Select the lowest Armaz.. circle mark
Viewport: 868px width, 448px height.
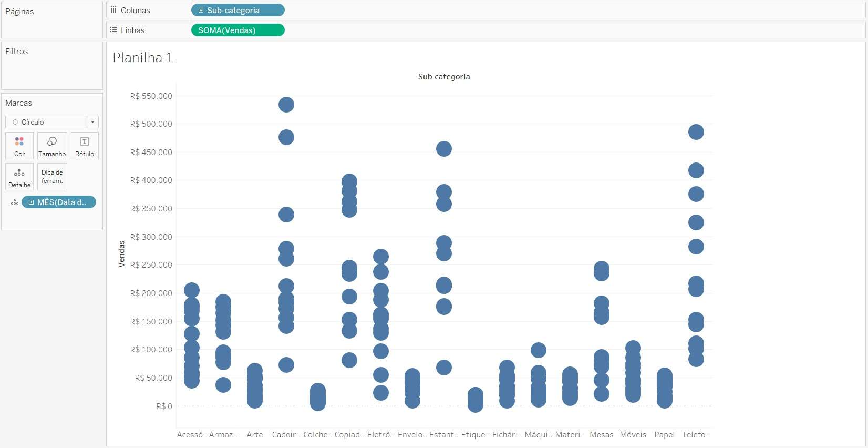[223, 385]
